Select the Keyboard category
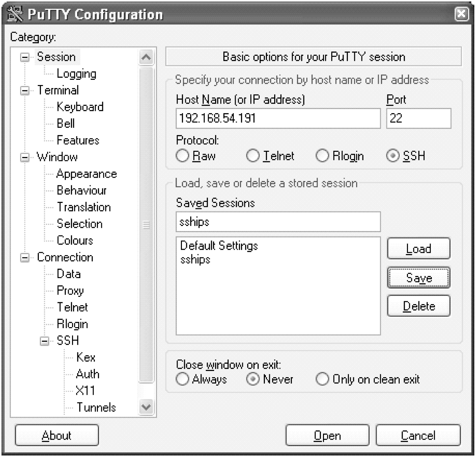Viewport: 476px width, 457px height. 80,107
